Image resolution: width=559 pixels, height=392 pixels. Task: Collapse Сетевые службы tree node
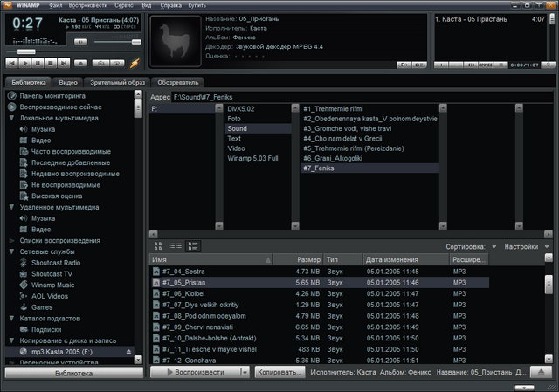click(11, 251)
